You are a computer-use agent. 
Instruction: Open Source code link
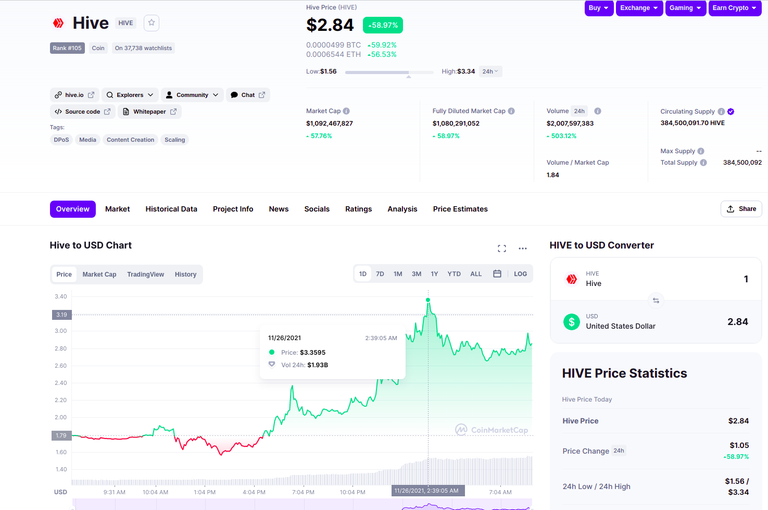pyautogui.click(x=82, y=112)
